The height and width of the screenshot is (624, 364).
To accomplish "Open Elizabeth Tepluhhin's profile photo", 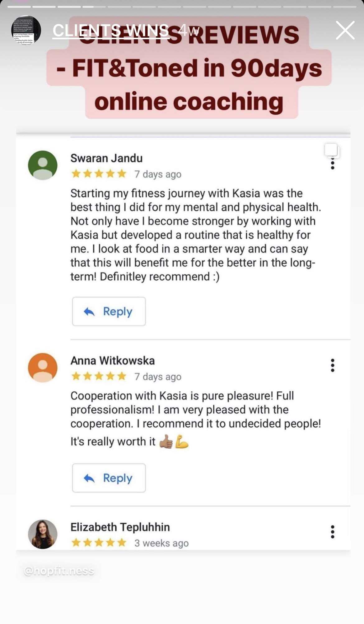I will click(43, 534).
